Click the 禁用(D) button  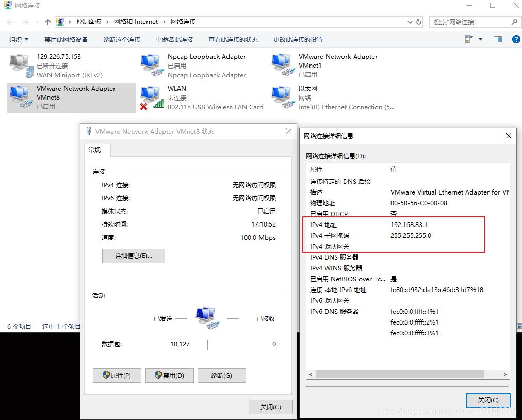click(170, 376)
